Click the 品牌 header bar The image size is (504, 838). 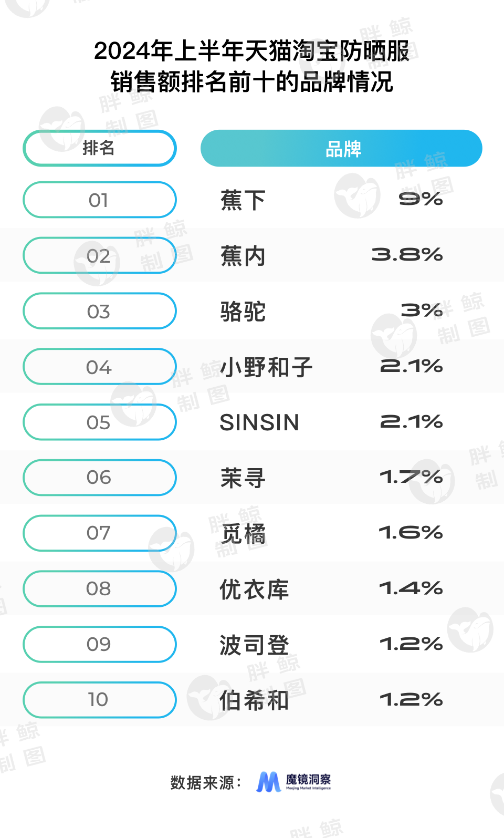tap(341, 149)
